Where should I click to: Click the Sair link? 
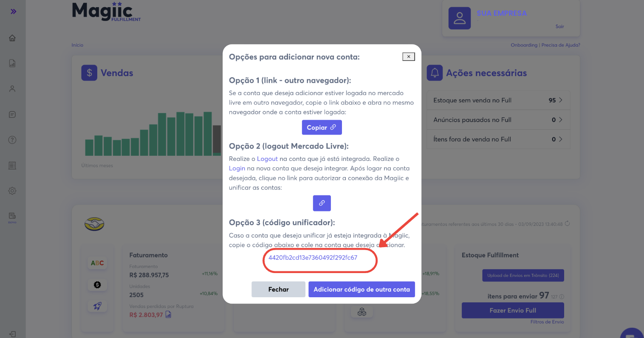(x=559, y=26)
